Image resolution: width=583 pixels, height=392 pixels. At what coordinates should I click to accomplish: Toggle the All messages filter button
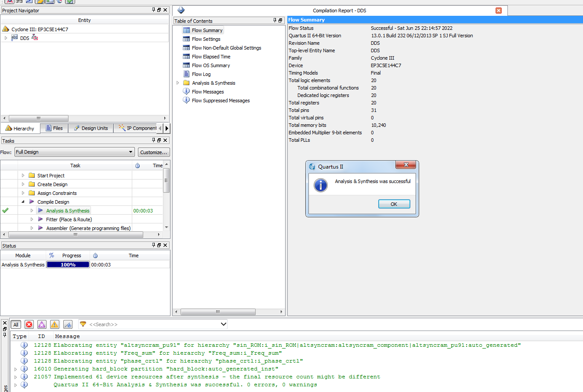[x=16, y=324]
